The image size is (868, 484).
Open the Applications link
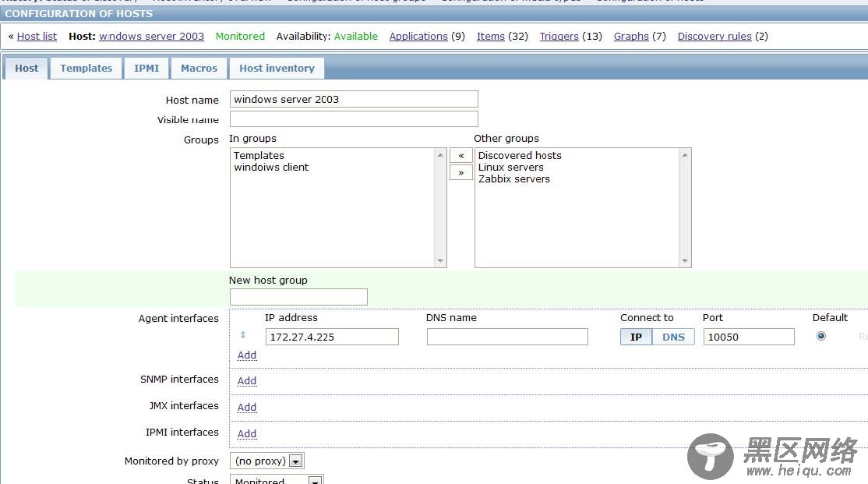tap(418, 36)
